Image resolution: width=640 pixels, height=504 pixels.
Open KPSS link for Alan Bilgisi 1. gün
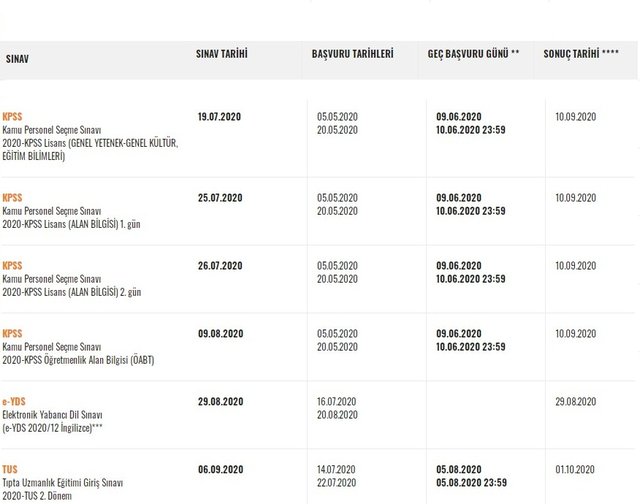[x=12, y=198]
